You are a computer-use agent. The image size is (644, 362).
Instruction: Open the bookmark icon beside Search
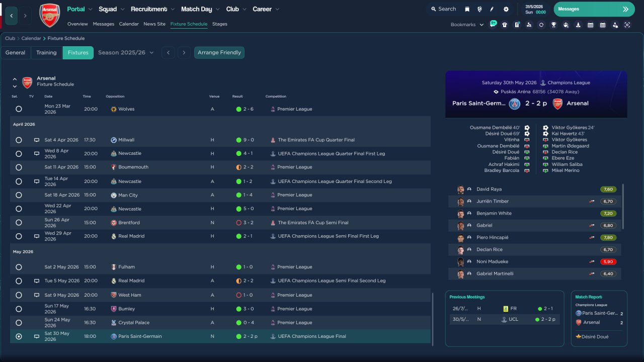tap(467, 9)
